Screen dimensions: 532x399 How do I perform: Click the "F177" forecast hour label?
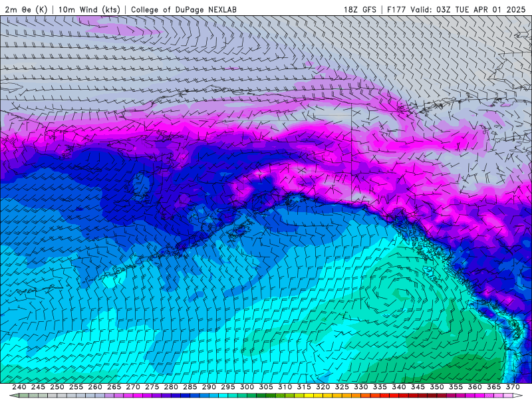coord(396,9)
